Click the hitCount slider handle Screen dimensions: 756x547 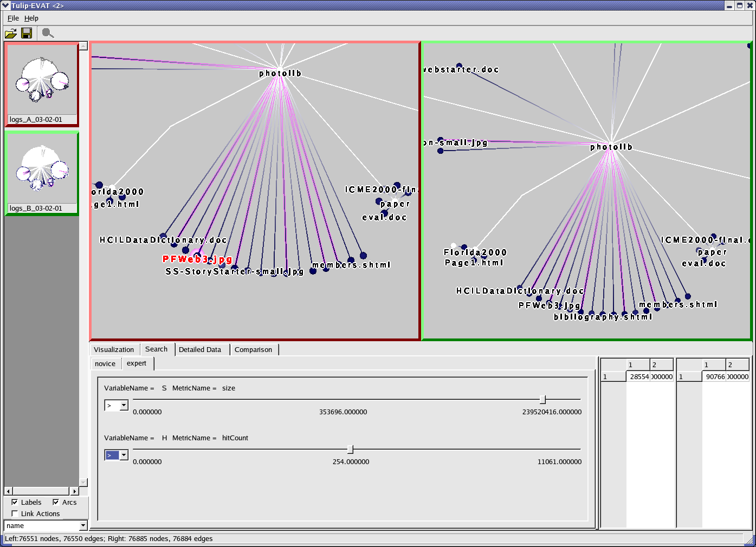(350, 449)
